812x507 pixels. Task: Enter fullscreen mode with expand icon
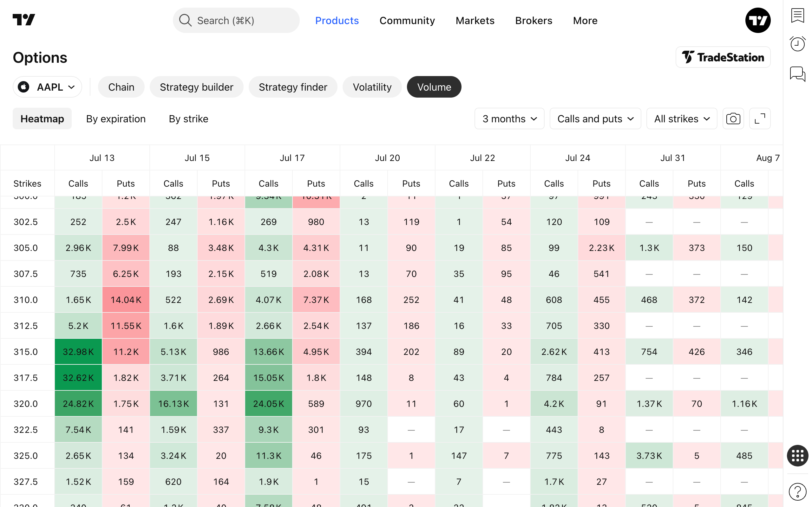760,119
